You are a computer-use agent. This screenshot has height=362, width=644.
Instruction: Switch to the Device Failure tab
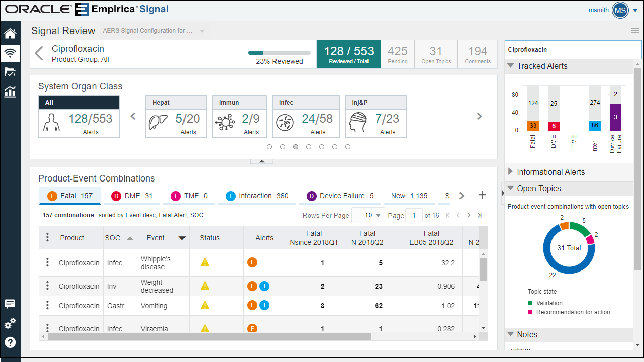pos(340,196)
